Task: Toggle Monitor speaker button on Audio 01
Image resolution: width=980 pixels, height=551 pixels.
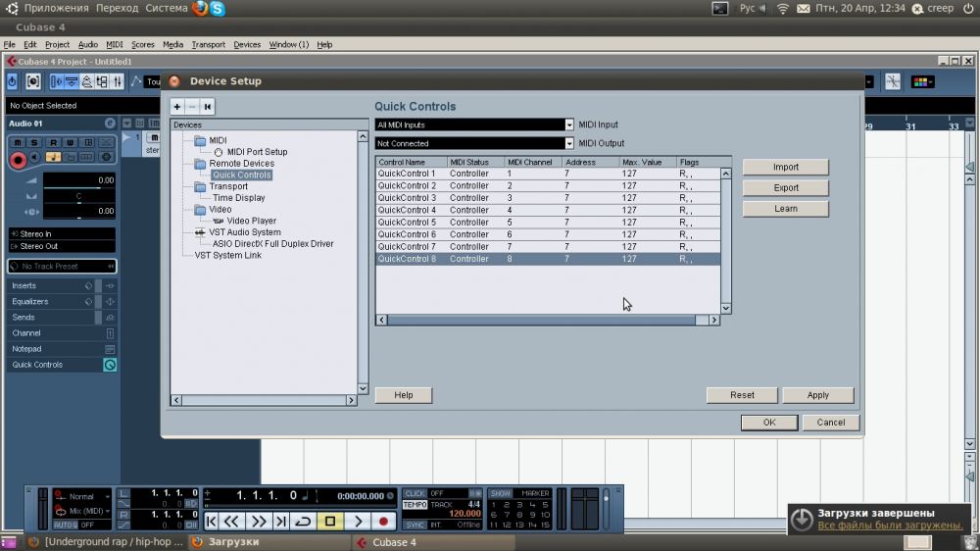Action: 35,158
